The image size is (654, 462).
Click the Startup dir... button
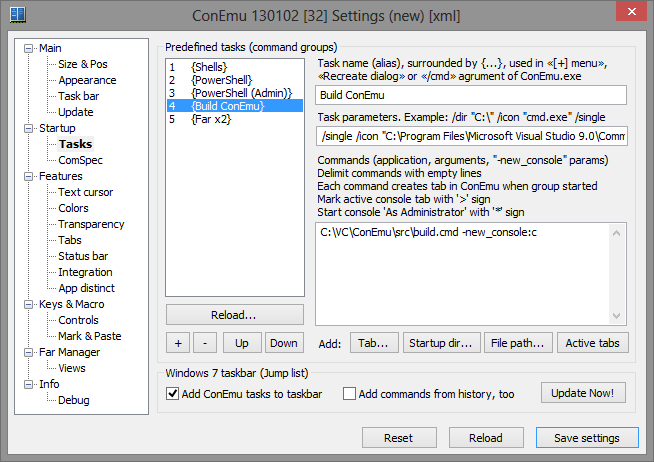(442, 343)
